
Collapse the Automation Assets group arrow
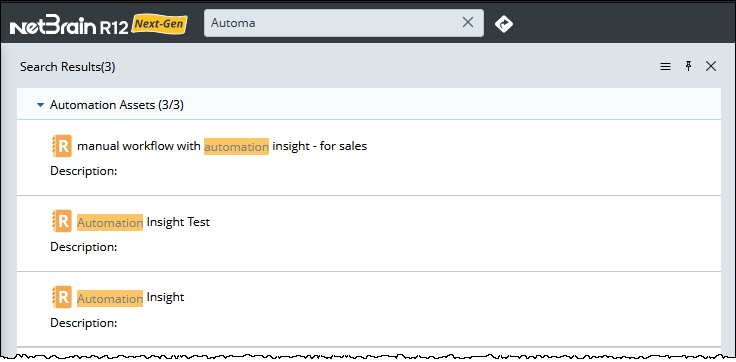(40, 105)
